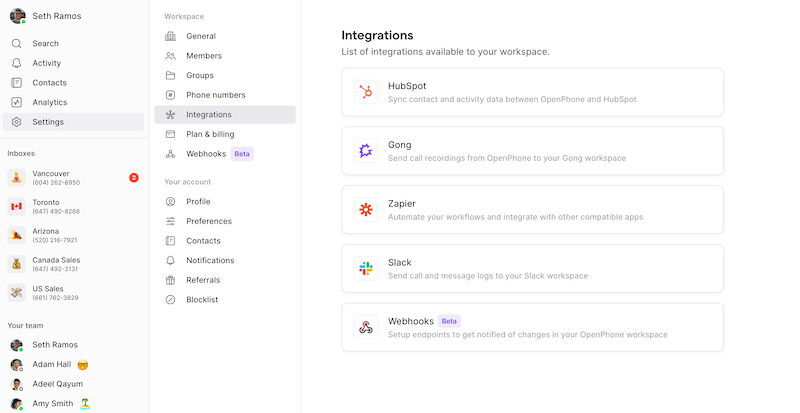Click the Analytics chart icon

coord(16,102)
